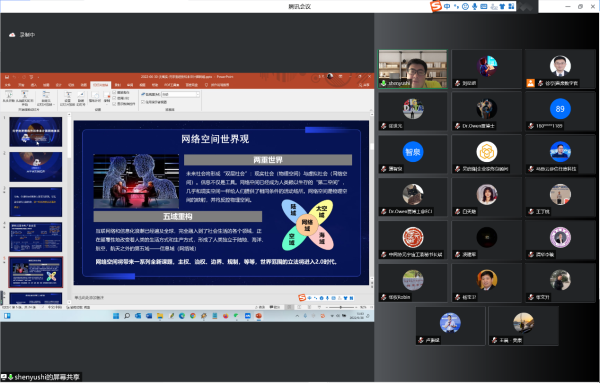Start slideshow from current slide ribbon icon
This screenshot has height=383, width=600.
(24, 98)
